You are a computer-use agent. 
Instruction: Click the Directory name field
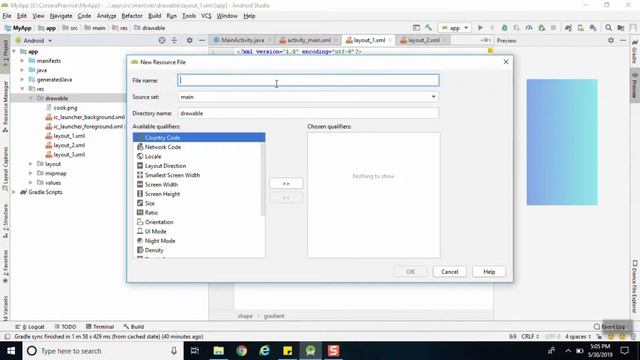click(308, 113)
